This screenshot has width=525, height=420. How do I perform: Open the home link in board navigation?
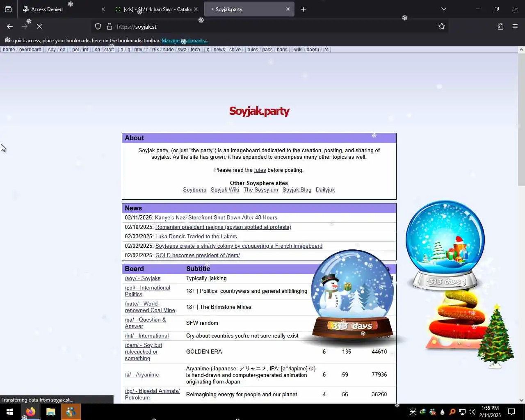click(x=9, y=50)
